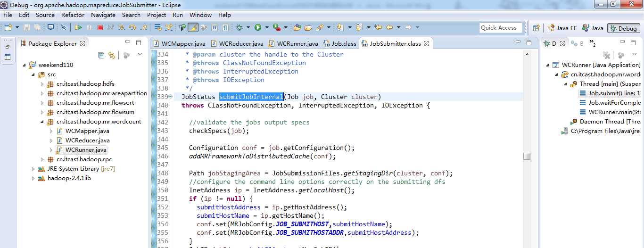Click the Open Perspective icon
This screenshot has width=644, height=248.
[x=536, y=28]
